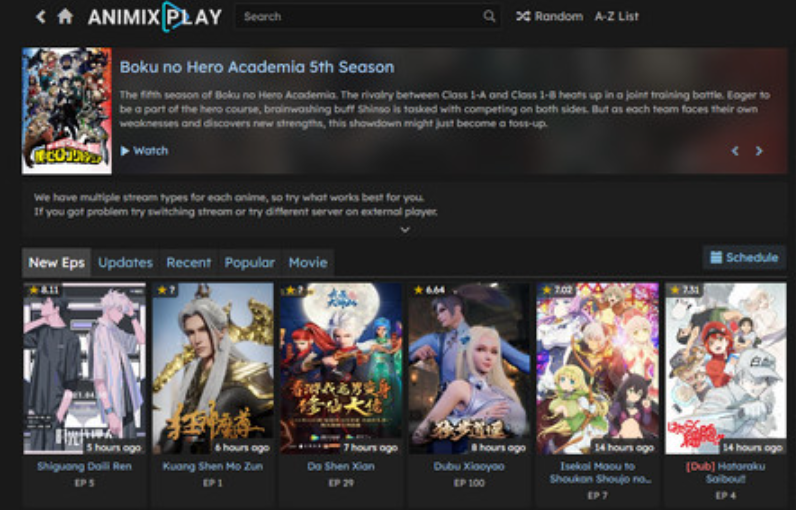
Task: Click the Da Shen Xian title link
Action: (341, 466)
